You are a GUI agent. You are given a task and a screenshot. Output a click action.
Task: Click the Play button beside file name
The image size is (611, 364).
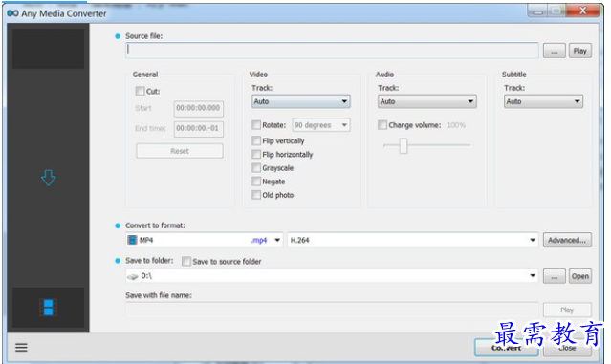567,310
